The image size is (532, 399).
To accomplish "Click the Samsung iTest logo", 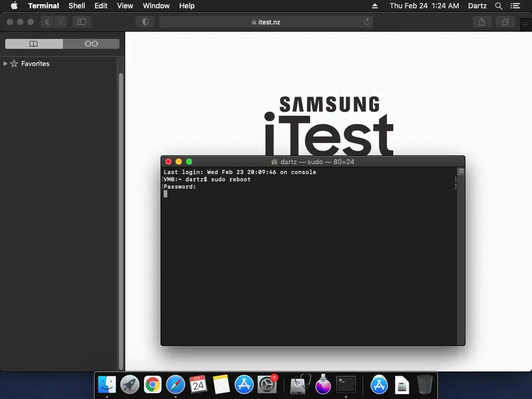I will [329, 126].
